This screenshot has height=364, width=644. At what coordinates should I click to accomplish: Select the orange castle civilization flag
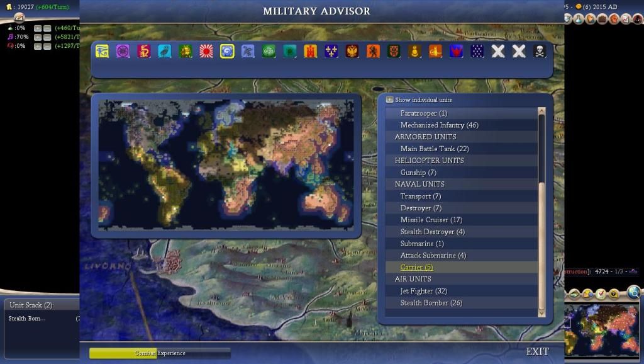click(x=311, y=52)
